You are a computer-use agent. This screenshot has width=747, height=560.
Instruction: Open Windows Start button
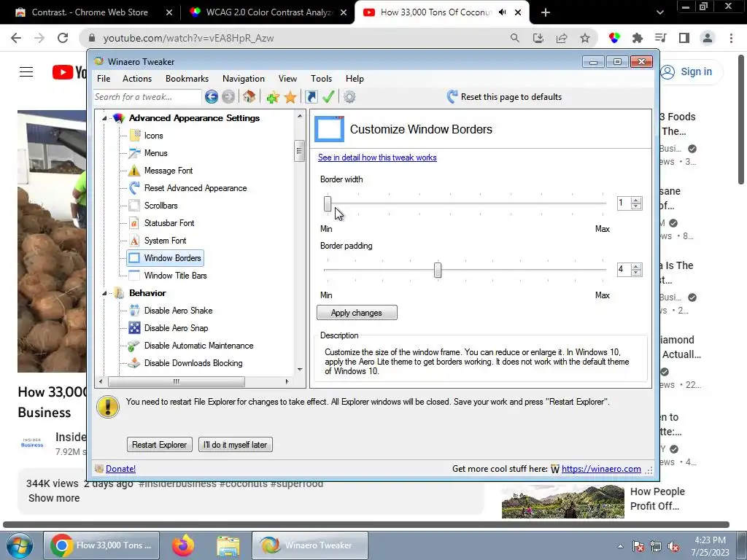(20, 545)
